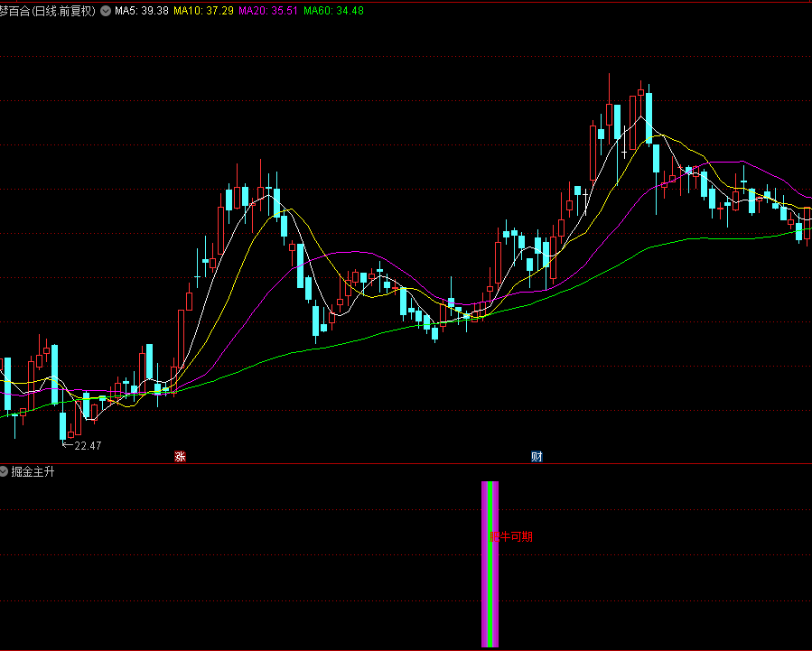
Task: Select the MA5: 39.38 label
Action: (x=142, y=11)
